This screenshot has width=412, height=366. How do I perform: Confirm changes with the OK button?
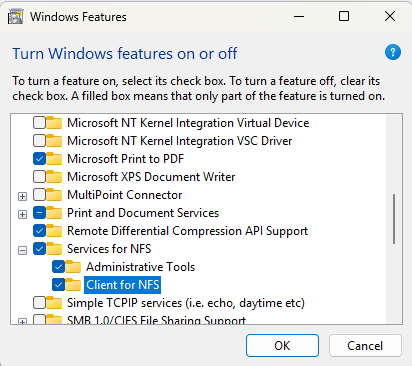282,346
